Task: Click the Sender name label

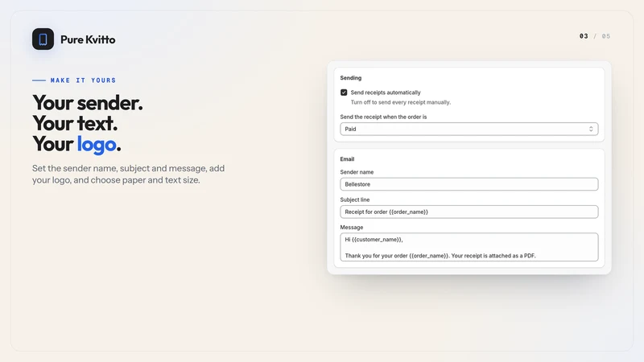Action: (x=357, y=172)
